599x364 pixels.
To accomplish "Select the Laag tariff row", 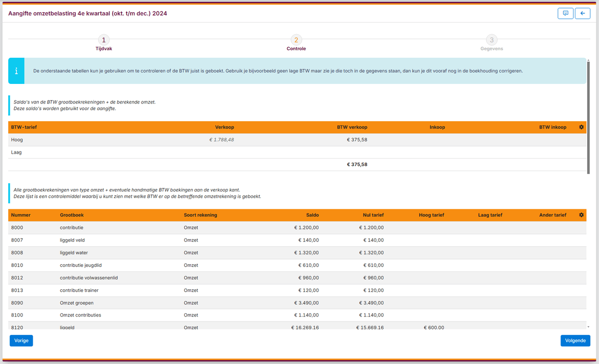I will (x=297, y=153).
